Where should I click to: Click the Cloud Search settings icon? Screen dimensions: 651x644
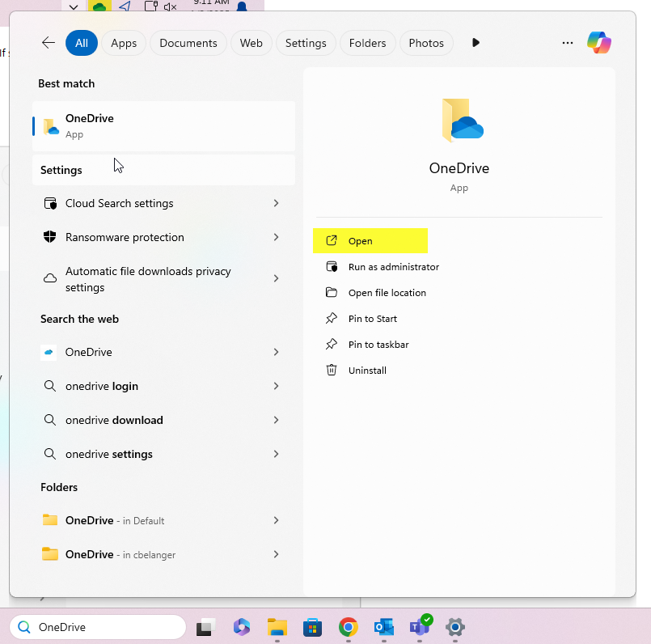click(x=50, y=203)
